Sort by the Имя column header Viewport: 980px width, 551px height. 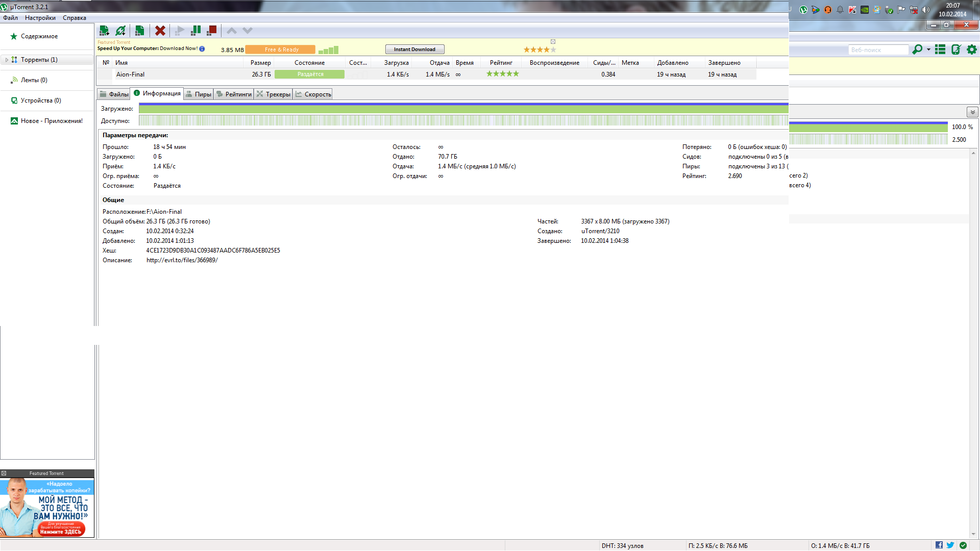tap(178, 63)
